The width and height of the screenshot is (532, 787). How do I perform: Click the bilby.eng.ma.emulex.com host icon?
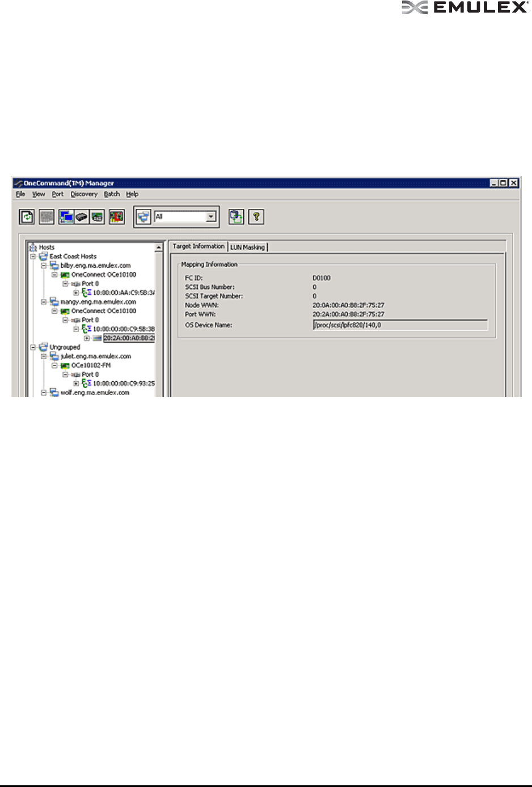coord(54,266)
